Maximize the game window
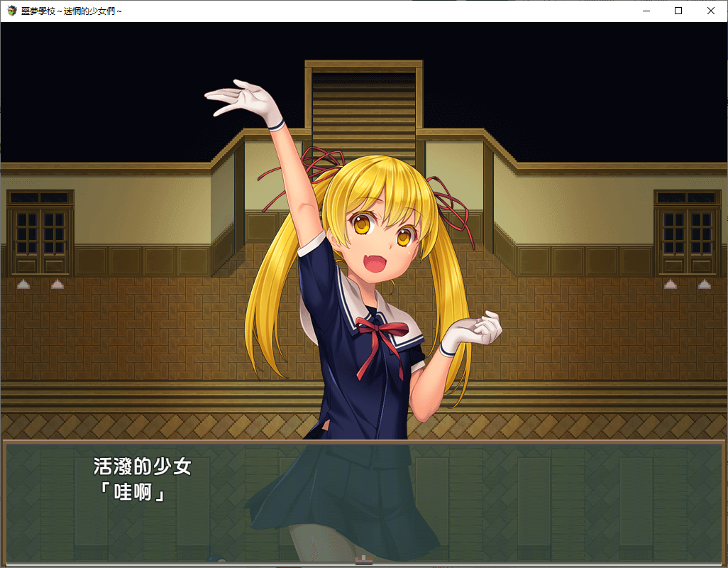Image resolution: width=728 pixels, height=568 pixels. coord(678,11)
